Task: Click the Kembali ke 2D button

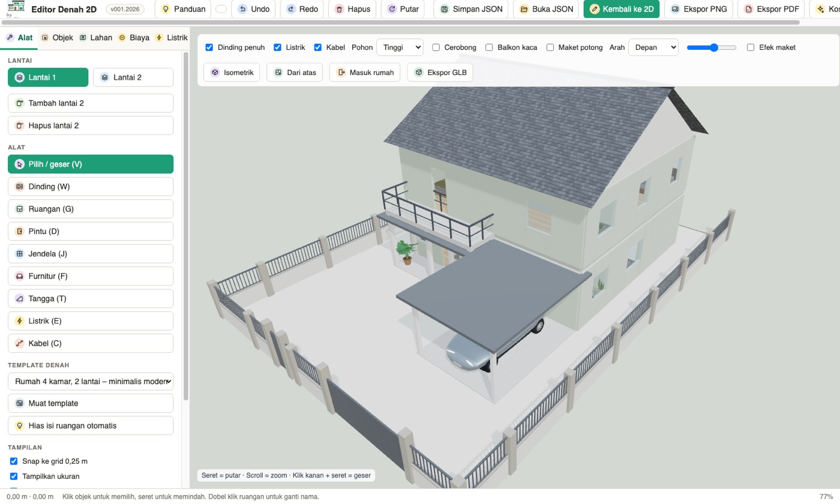Action: (x=622, y=9)
